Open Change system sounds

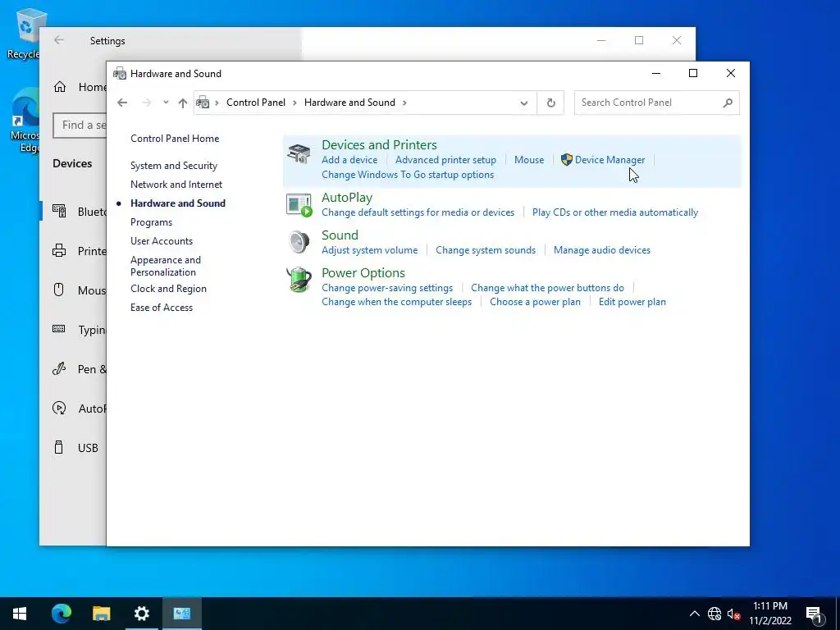coord(486,250)
